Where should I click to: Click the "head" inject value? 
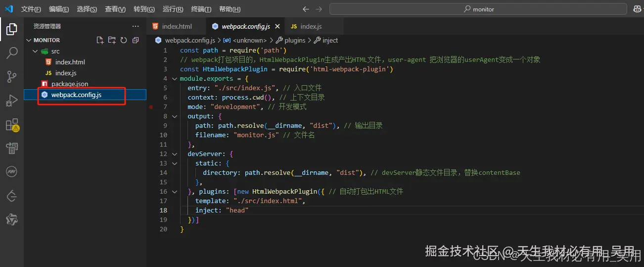[x=237, y=211]
